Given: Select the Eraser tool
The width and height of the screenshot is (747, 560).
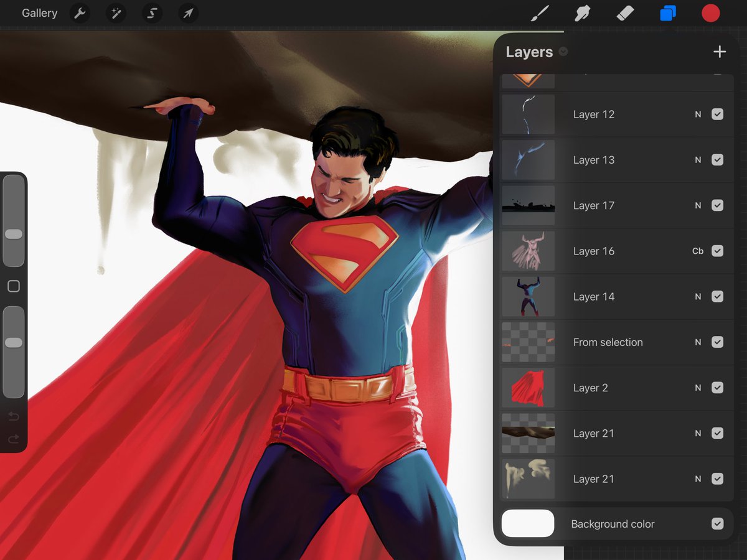Looking at the screenshot, I should (x=624, y=13).
